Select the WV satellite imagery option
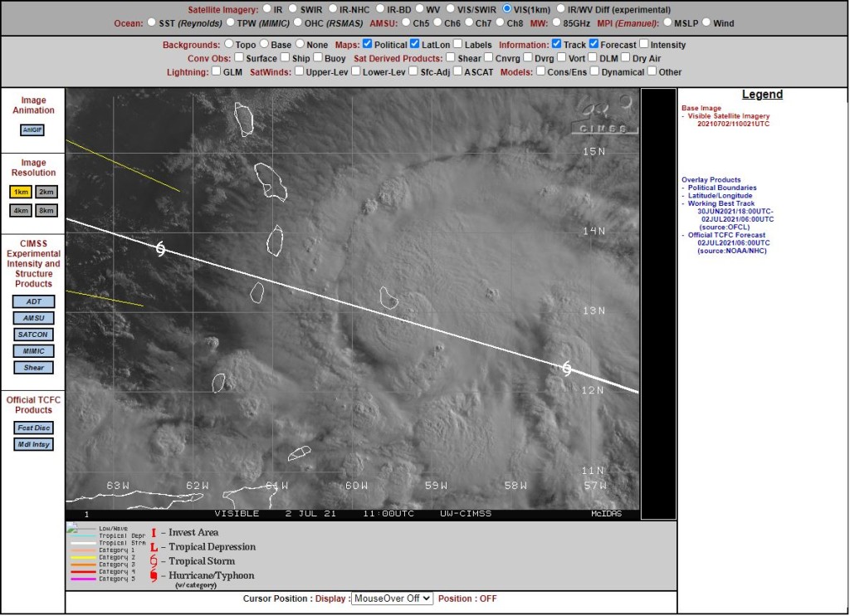 [419, 8]
